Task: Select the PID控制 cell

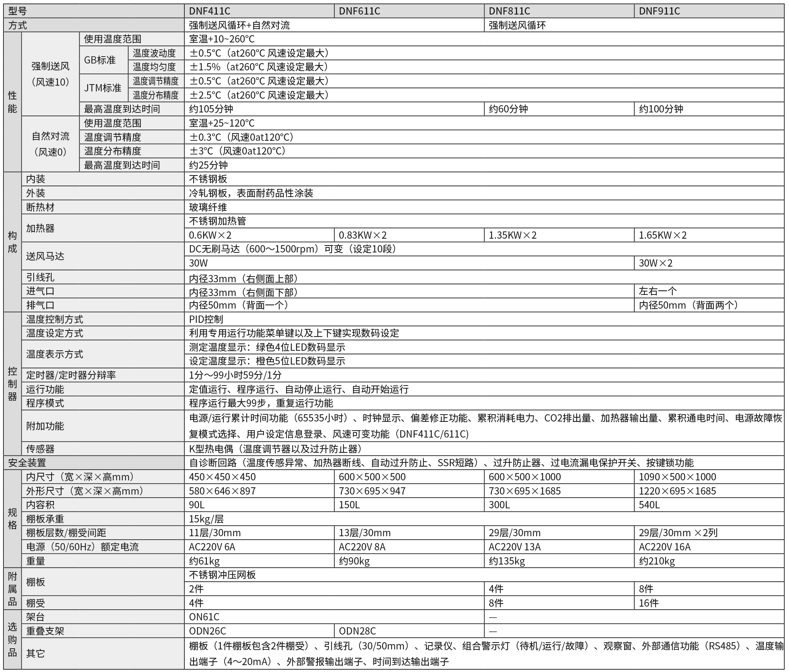Action: tap(484, 319)
